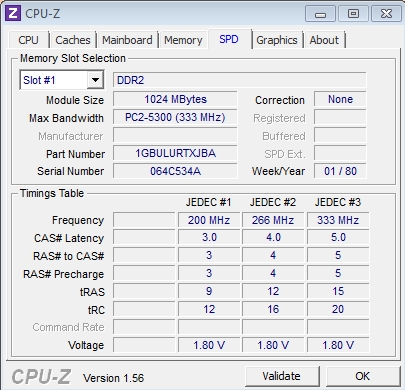Click the Serial Number field 064C534A
The height and width of the screenshot is (390, 405).
pyautogui.click(x=175, y=171)
